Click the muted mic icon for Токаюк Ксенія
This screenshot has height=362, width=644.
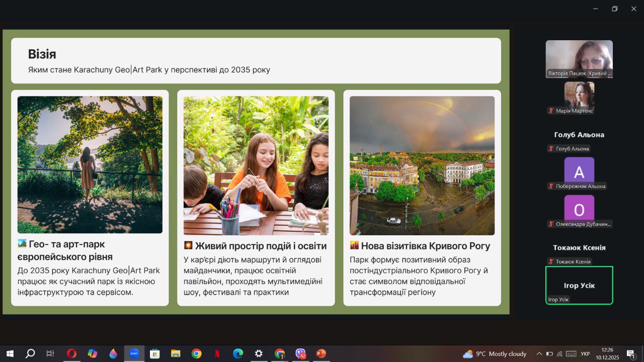(551, 261)
